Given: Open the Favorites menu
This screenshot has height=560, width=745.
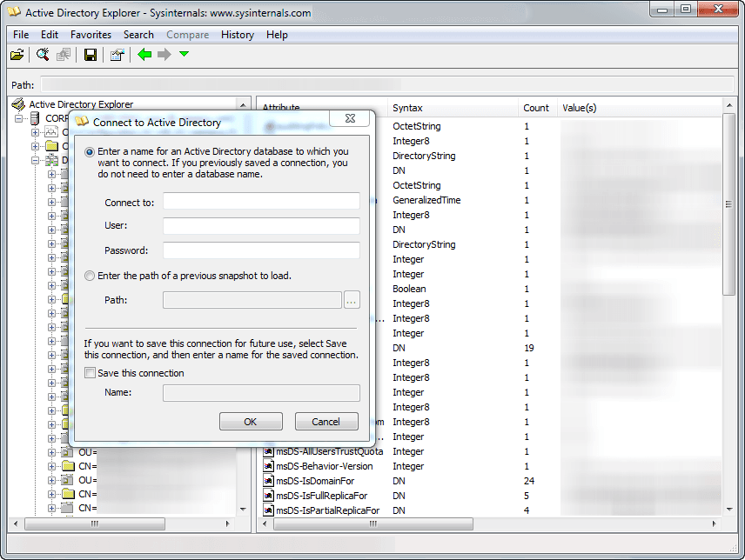Looking at the screenshot, I should [x=91, y=35].
